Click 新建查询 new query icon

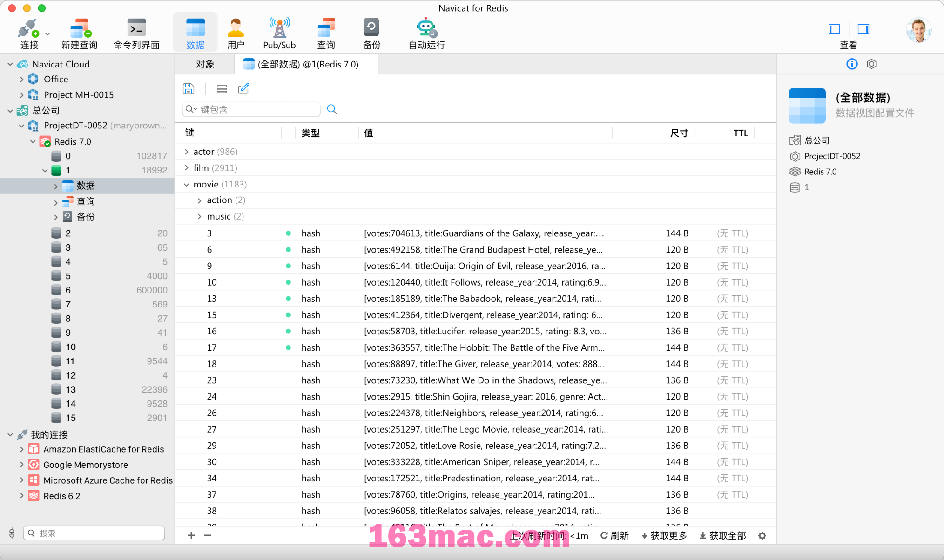(x=80, y=33)
